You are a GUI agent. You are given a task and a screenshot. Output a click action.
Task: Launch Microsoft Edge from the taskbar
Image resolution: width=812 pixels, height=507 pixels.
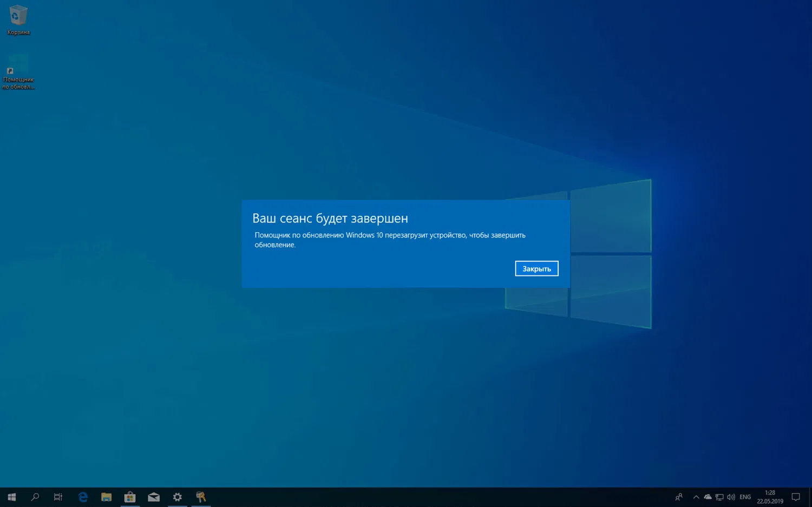tap(83, 497)
